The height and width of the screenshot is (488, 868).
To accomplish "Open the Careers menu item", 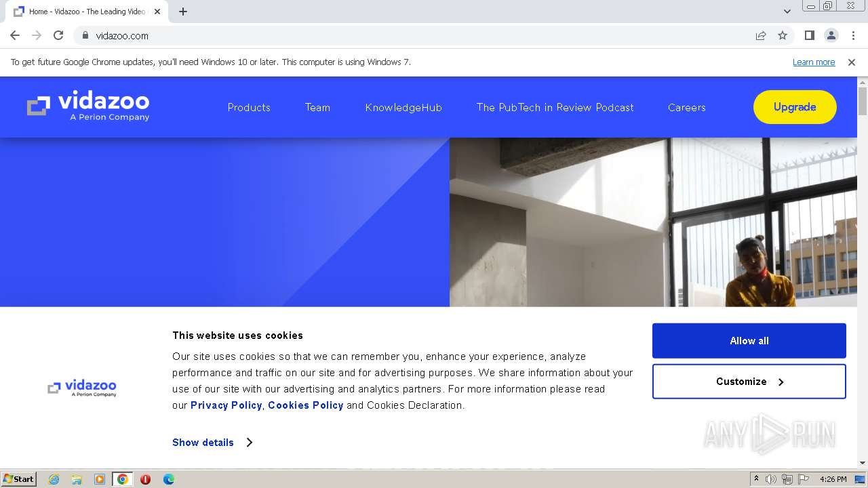I will pyautogui.click(x=686, y=107).
